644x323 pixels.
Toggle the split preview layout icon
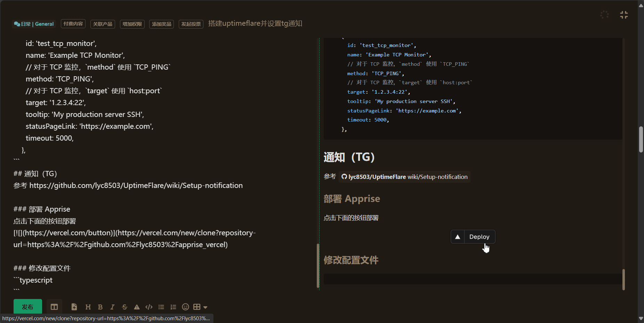[54, 307]
